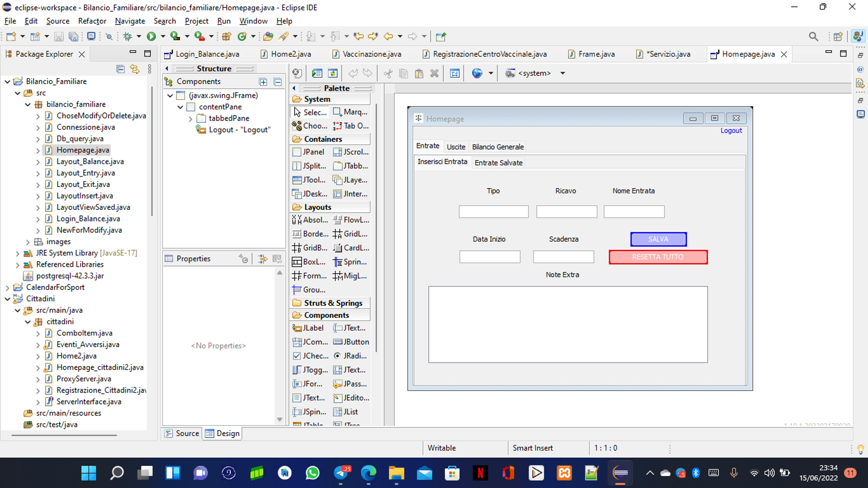This screenshot has height=488, width=868.
Task: Click the Externalize strings globe icon
Action: tap(477, 73)
